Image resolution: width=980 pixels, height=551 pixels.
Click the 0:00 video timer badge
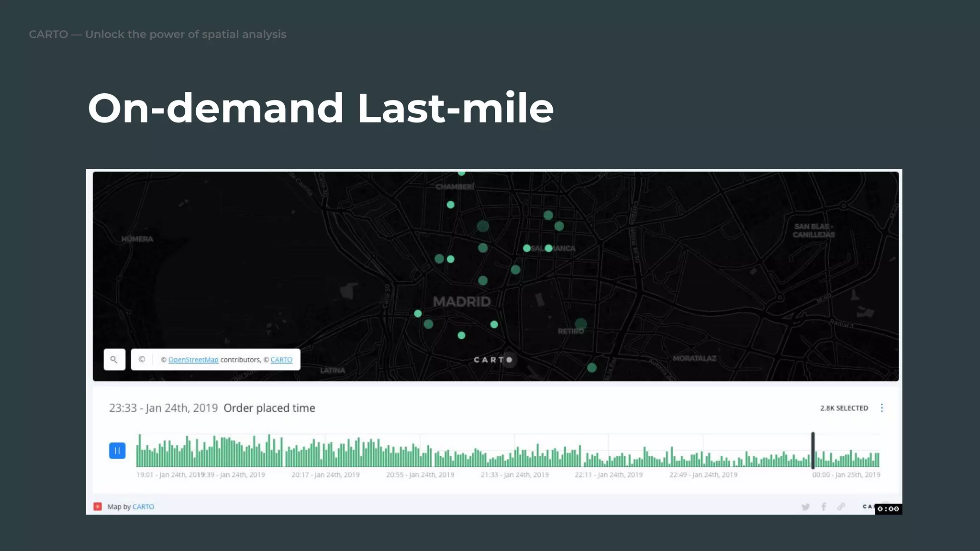pyautogui.click(x=889, y=509)
